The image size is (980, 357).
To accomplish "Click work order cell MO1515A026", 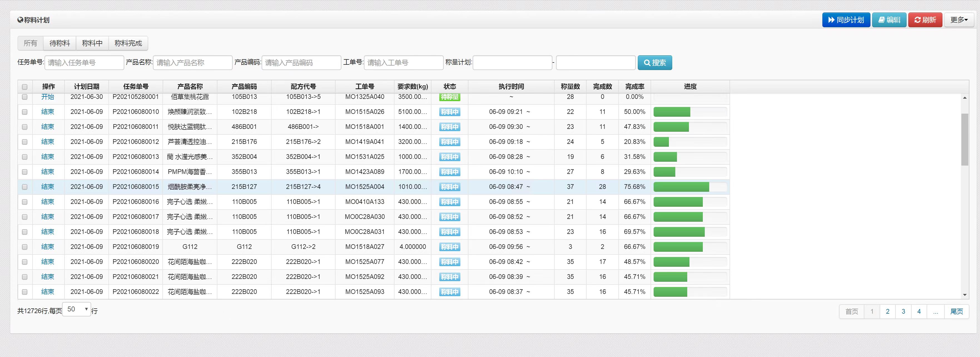I will pyautogui.click(x=364, y=112).
